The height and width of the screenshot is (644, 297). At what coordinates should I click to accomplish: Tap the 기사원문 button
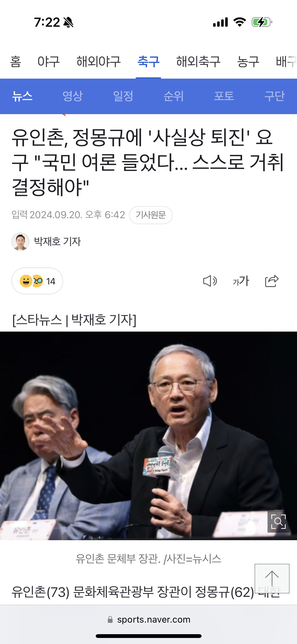(x=151, y=215)
